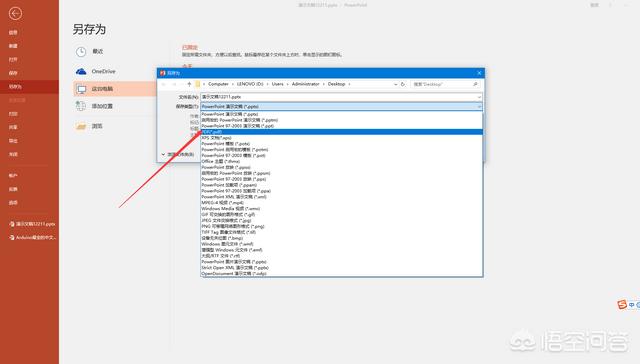Open recent Android file in sidebar
640x364 pixels.
tap(32, 237)
